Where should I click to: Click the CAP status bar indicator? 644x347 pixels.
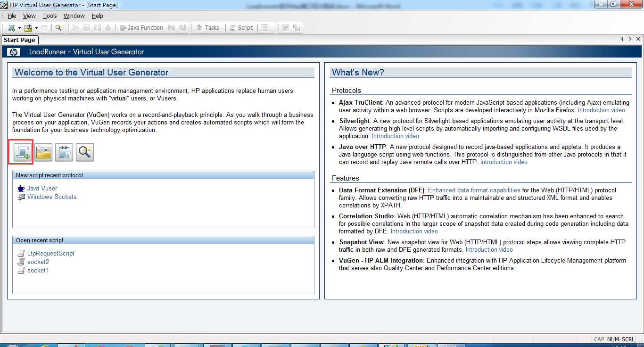click(599, 339)
